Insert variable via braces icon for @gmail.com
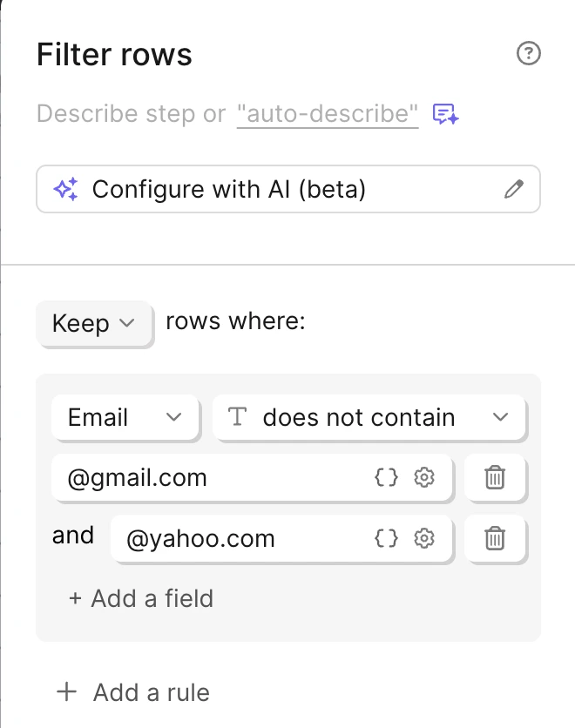Viewport: 575px width, 728px height. pyautogui.click(x=386, y=478)
